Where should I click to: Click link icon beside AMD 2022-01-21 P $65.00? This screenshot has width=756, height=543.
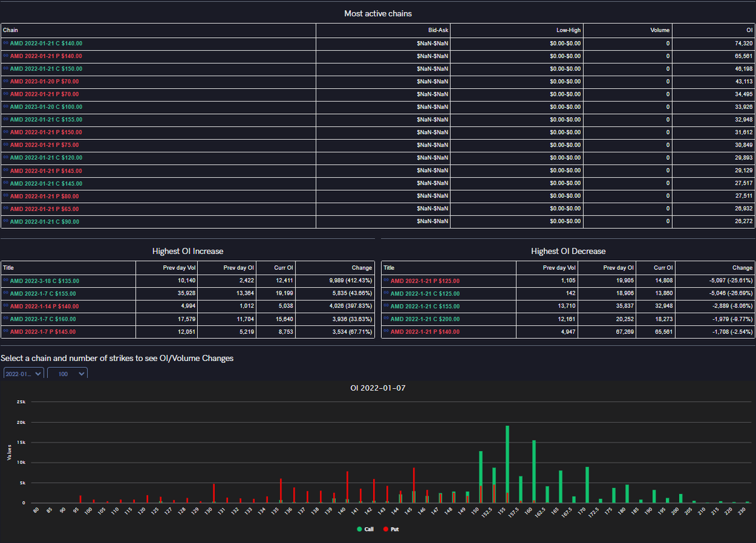point(6,209)
